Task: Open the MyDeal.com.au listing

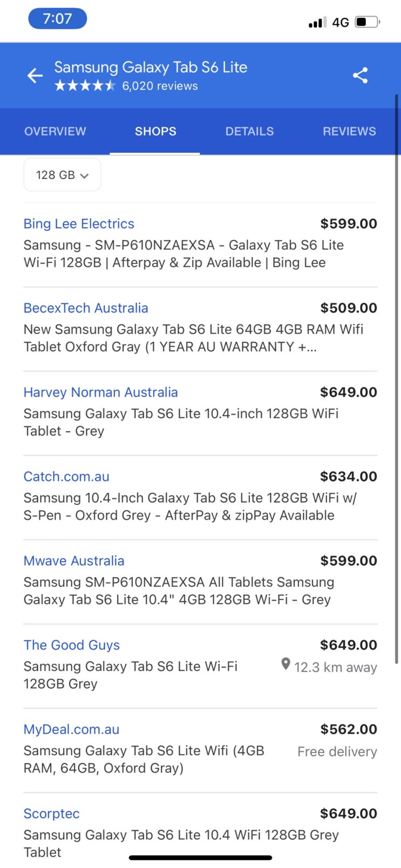Action: (x=71, y=729)
